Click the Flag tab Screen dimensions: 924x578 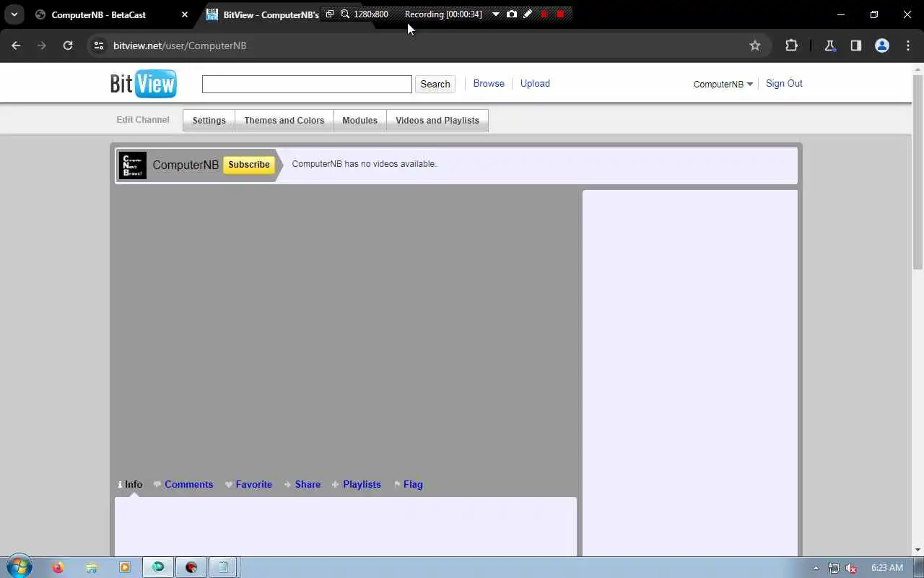(x=409, y=485)
